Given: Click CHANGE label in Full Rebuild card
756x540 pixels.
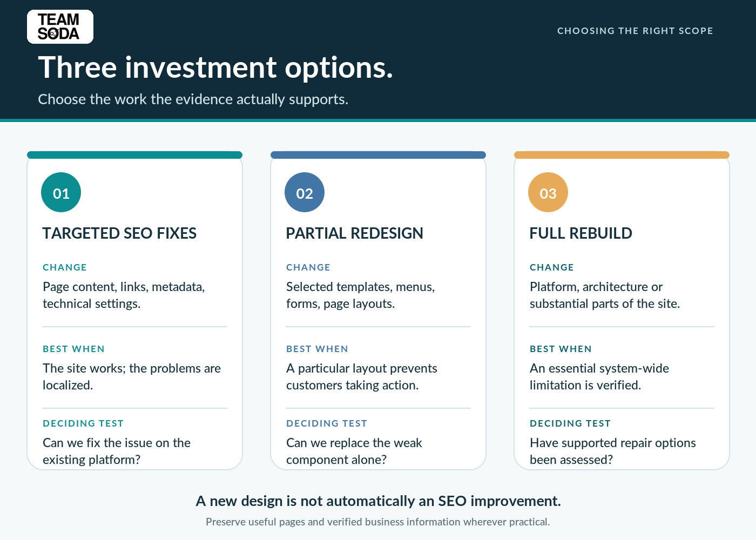Looking at the screenshot, I should click(552, 267).
